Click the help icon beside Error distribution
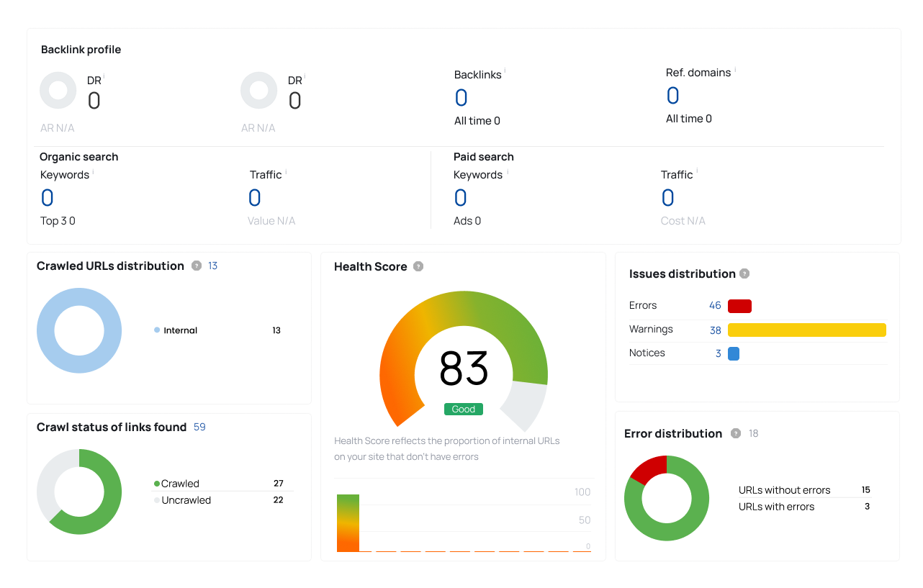This screenshot has height=588, width=923. 736,433
